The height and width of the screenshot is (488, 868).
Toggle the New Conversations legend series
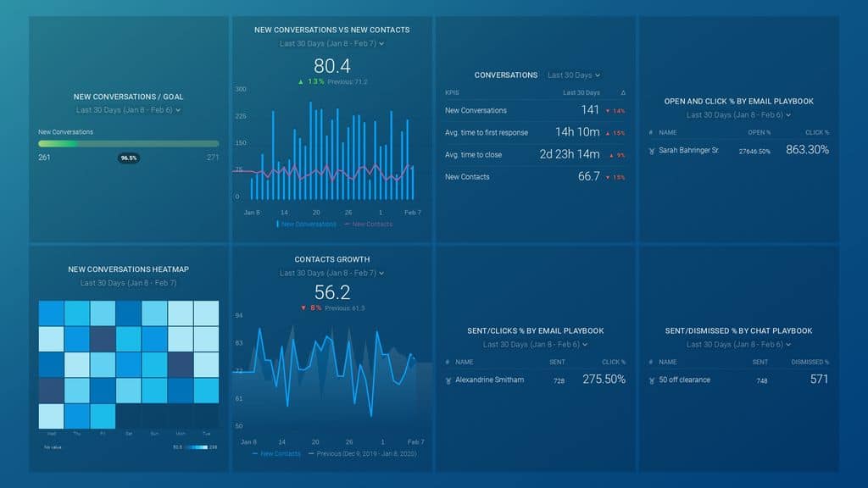[306, 225]
